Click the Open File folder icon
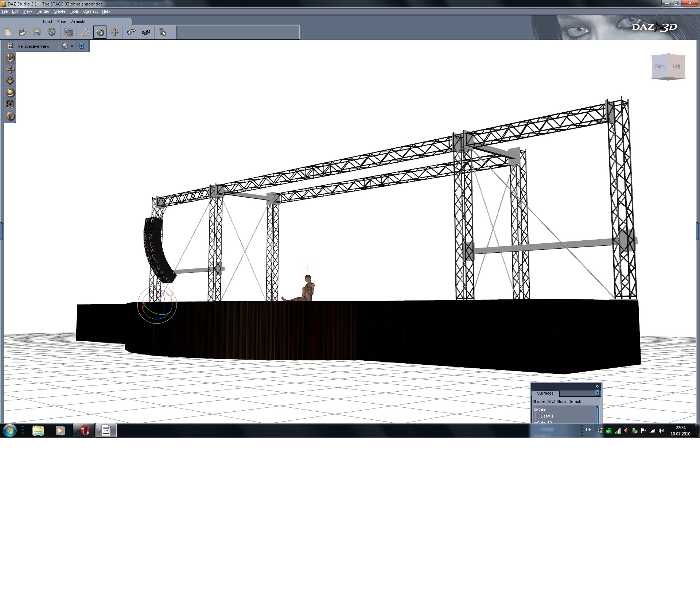Viewport: 700px width, 609px height. pyautogui.click(x=23, y=32)
